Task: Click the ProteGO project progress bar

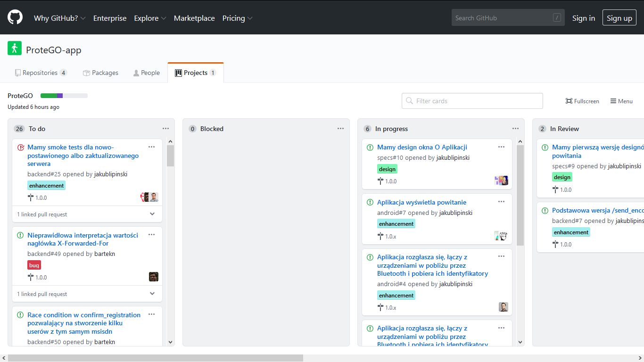Action: pyautogui.click(x=64, y=96)
